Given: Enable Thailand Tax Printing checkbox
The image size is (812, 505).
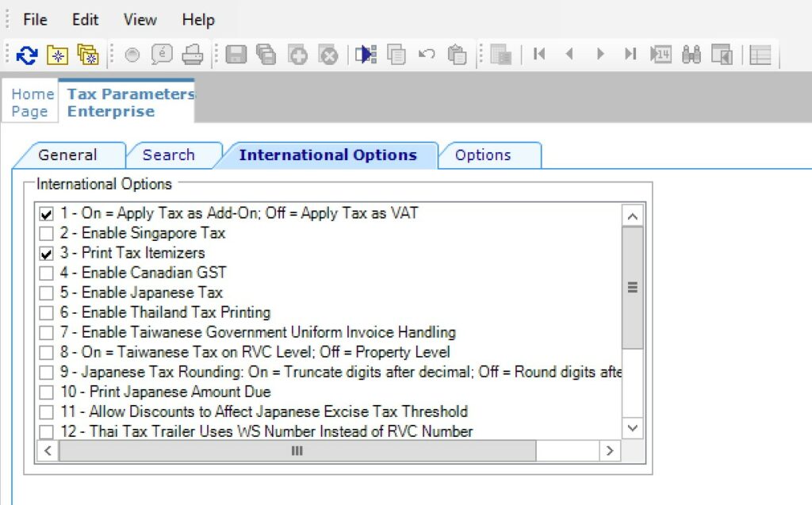Looking at the screenshot, I should tap(46, 313).
